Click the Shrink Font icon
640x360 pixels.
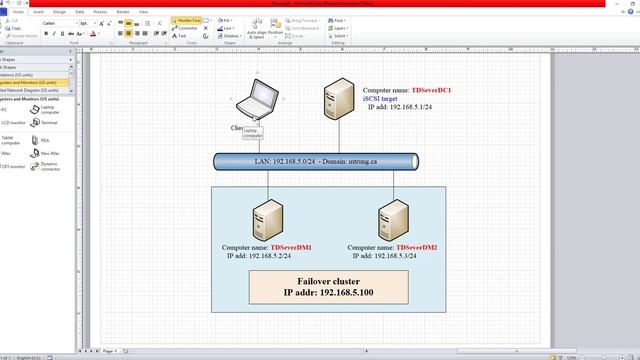[x=109, y=24]
